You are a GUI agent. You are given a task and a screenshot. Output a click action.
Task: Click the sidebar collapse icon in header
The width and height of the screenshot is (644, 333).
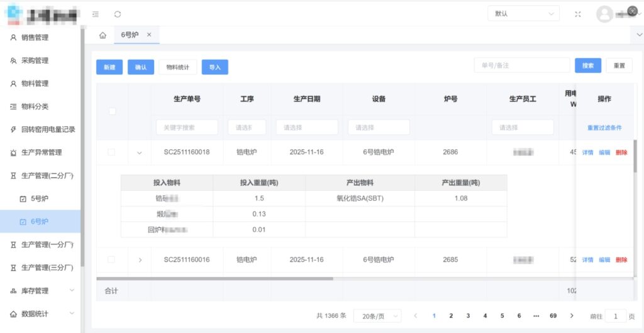pos(96,14)
